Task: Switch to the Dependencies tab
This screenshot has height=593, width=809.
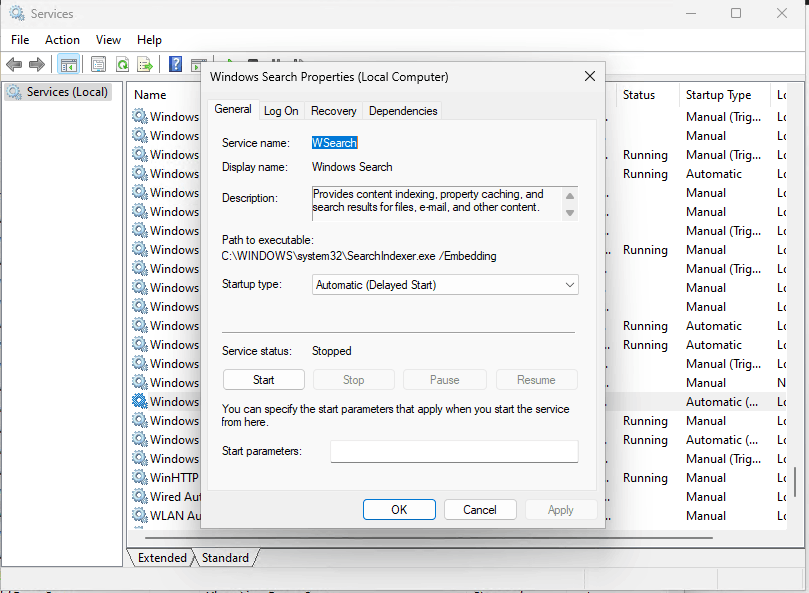Action: (403, 111)
